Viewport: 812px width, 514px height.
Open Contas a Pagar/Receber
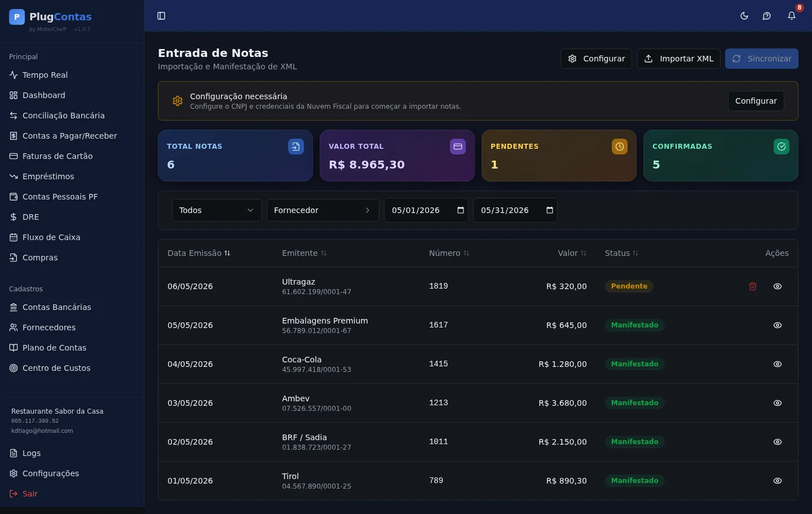point(72,136)
